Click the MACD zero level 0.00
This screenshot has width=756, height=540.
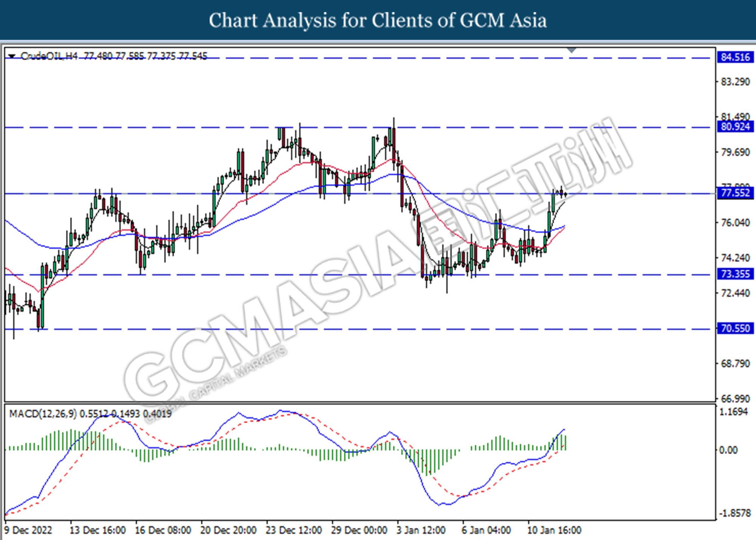pyautogui.click(x=728, y=450)
